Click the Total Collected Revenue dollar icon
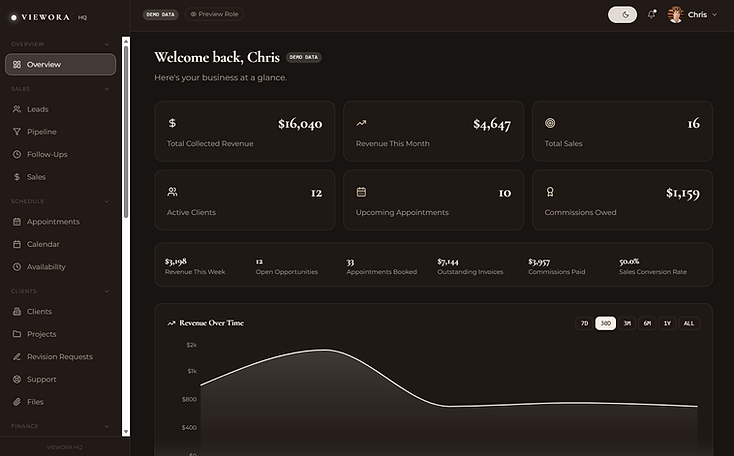Viewport: 734px width, 456px height. tap(172, 123)
